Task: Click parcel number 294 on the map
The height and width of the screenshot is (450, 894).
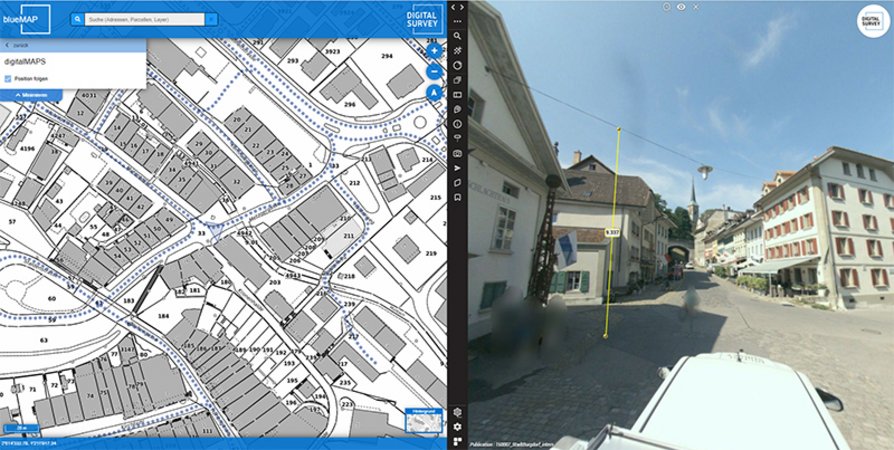Action: point(387,56)
